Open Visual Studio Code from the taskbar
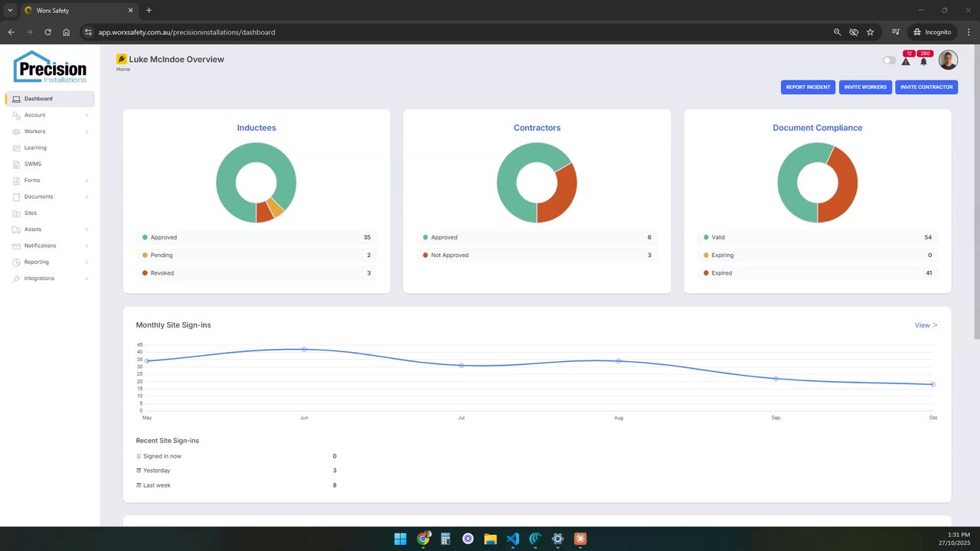 [x=513, y=539]
